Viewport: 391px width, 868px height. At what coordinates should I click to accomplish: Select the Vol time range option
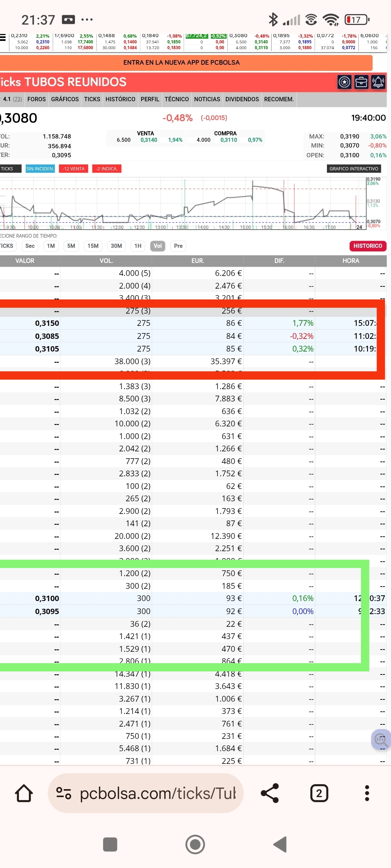157,246
